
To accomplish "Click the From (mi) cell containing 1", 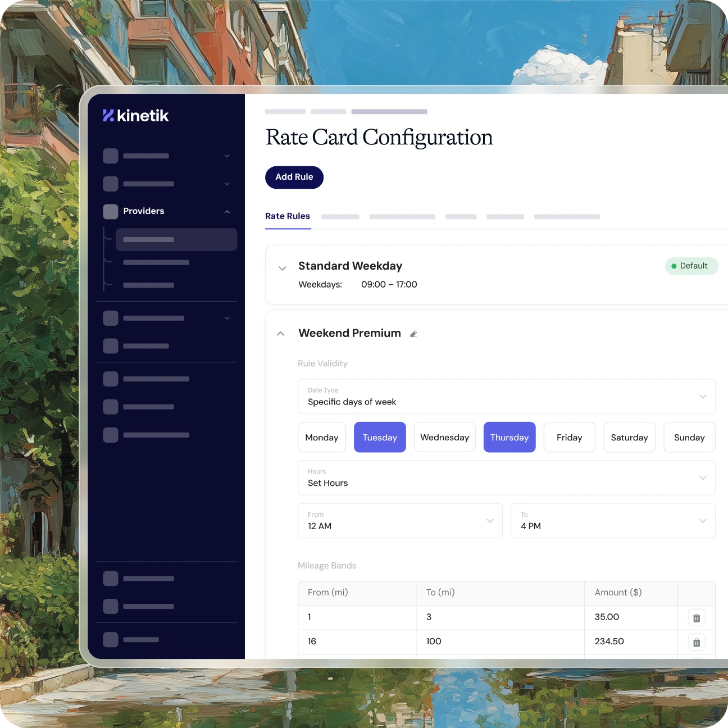I will [x=357, y=617].
